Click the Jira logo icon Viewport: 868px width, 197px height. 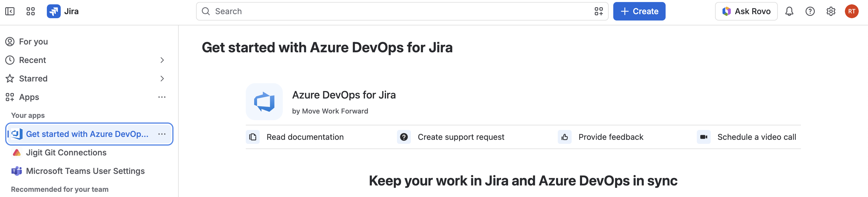[53, 12]
